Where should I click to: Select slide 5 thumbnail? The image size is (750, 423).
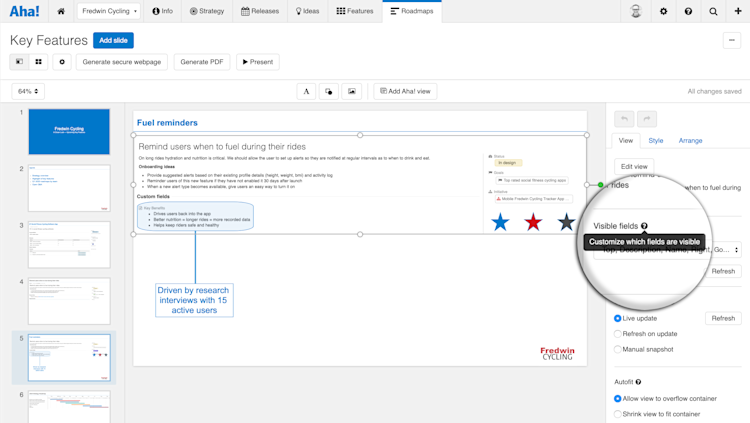click(x=69, y=357)
